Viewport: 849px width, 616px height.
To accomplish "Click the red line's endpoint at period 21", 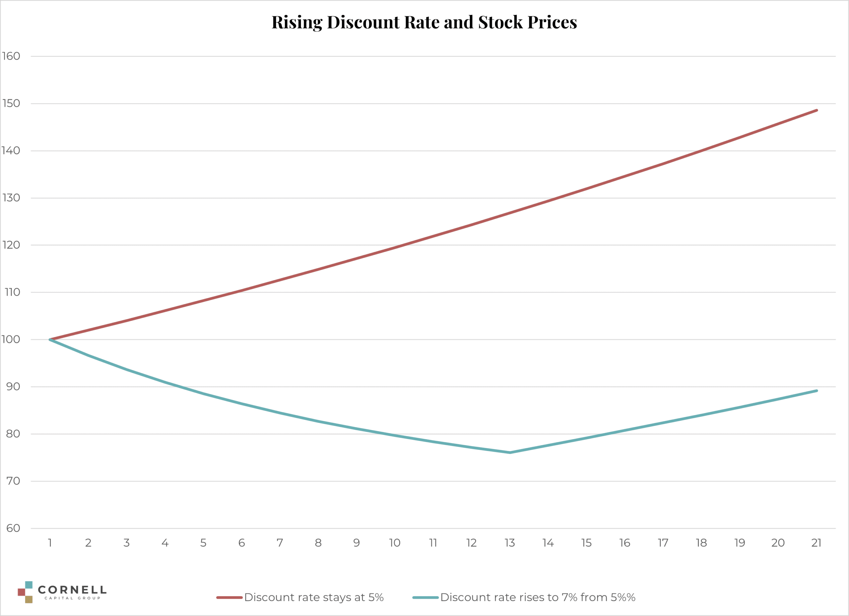I will tap(816, 110).
